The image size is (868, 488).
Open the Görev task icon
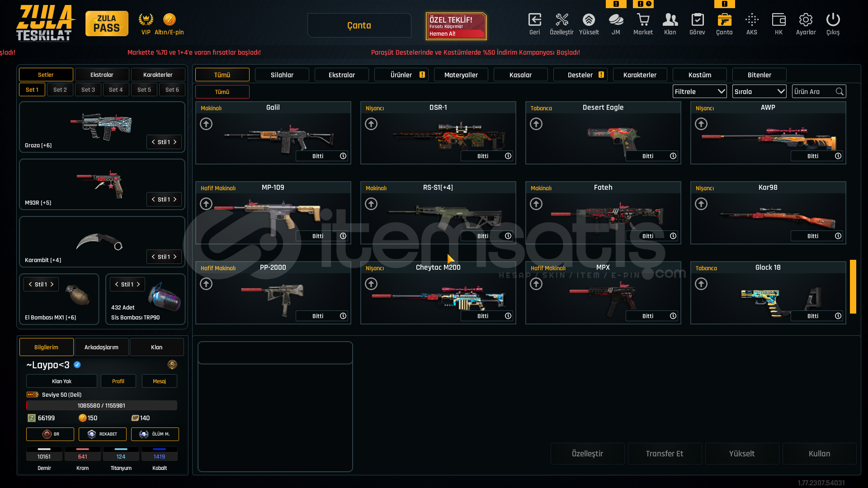(x=697, y=20)
